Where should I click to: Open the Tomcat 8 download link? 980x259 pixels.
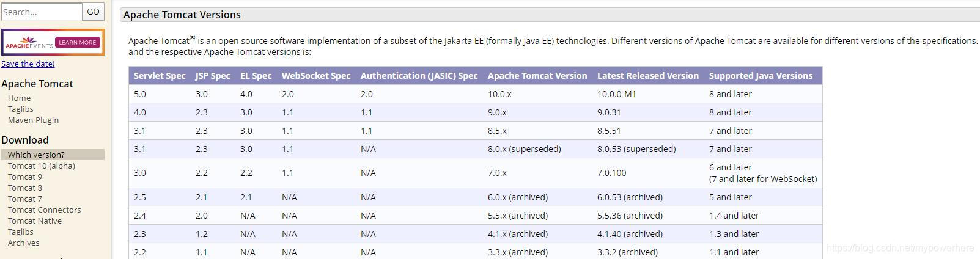coord(25,188)
